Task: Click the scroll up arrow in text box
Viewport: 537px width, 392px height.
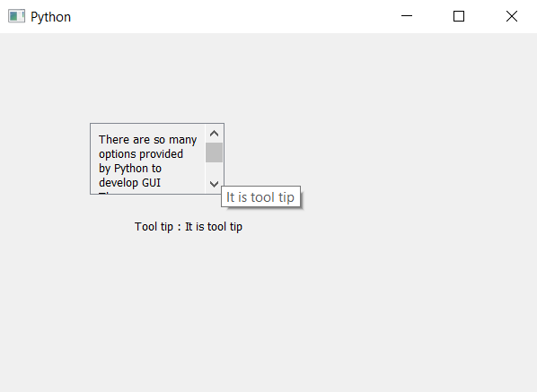Action: click(x=214, y=134)
